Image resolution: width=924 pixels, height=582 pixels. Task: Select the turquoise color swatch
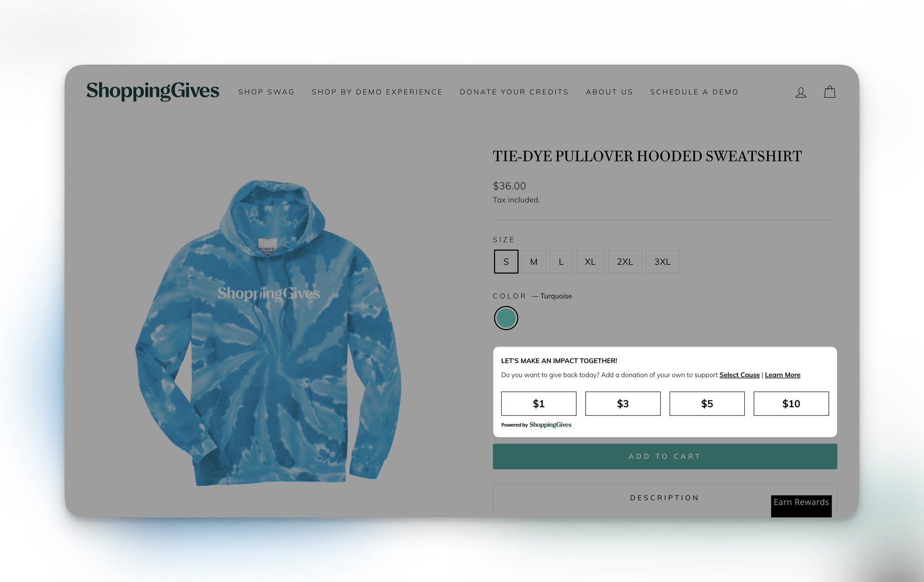pos(506,318)
